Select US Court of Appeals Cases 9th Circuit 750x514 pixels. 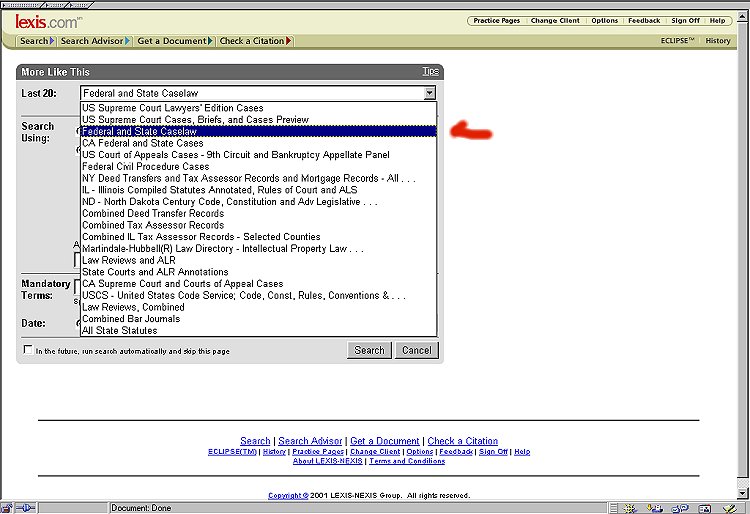[258, 155]
